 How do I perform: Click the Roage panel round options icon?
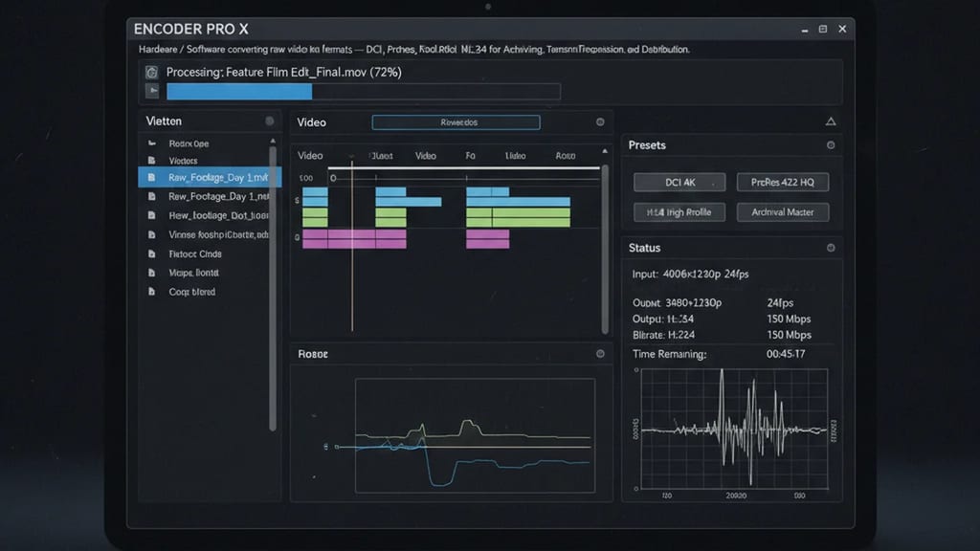pos(600,354)
